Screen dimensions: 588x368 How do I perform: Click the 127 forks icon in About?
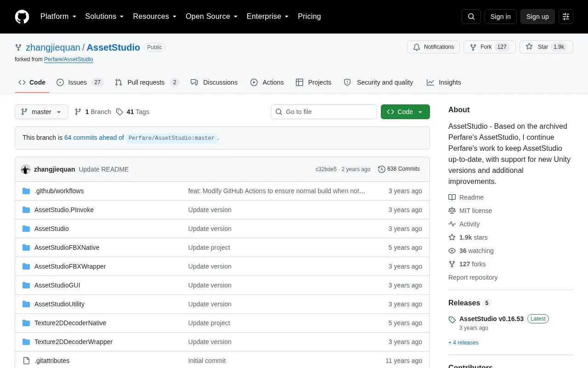pos(452,264)
